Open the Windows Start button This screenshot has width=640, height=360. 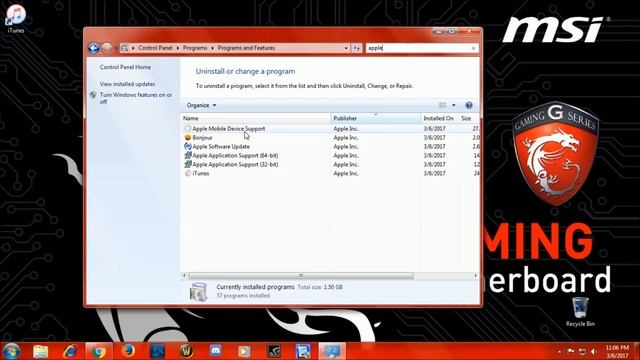[11, 351]
